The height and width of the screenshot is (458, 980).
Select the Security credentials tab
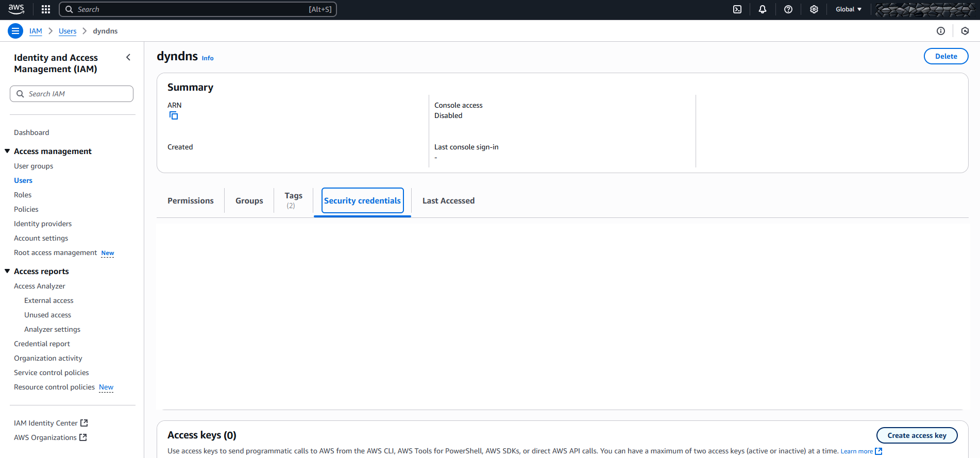coord(362,201)
